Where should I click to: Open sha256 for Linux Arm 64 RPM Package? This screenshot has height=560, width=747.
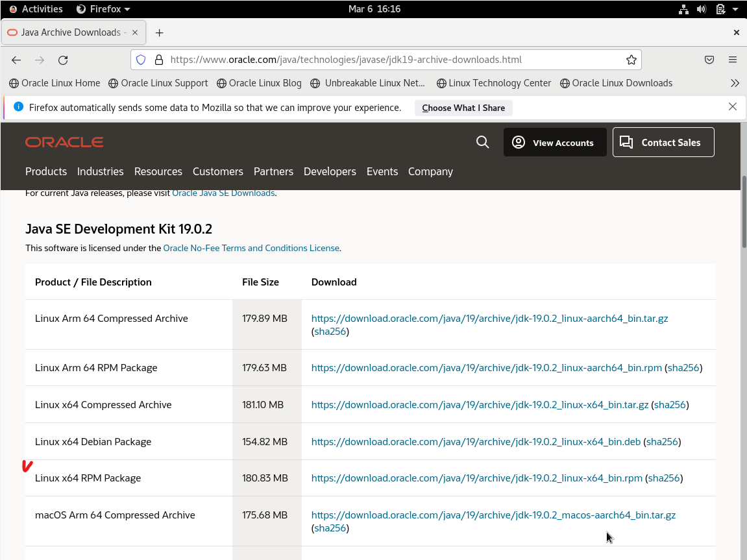(683, 368)
